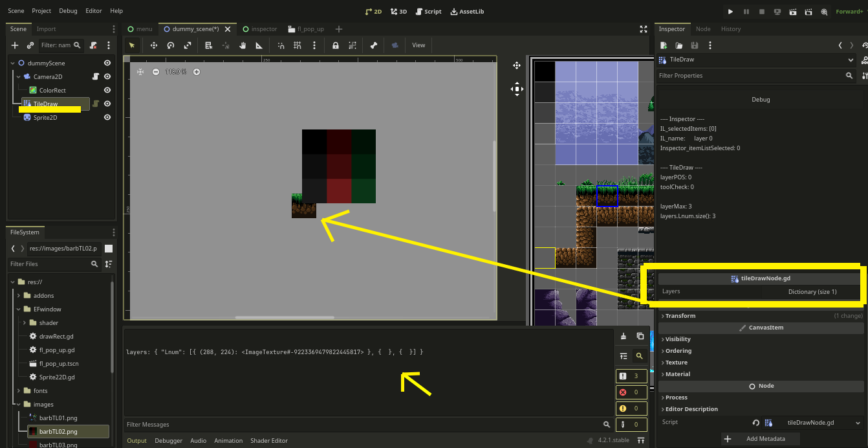Open Movie Maker mode icon
The image size is (868, 448).
click(824, 12)
